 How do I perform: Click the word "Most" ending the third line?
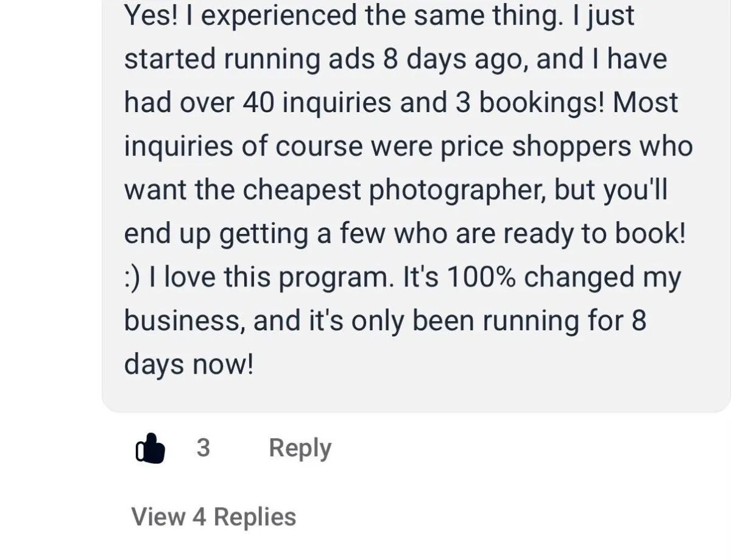pos(645,103)
